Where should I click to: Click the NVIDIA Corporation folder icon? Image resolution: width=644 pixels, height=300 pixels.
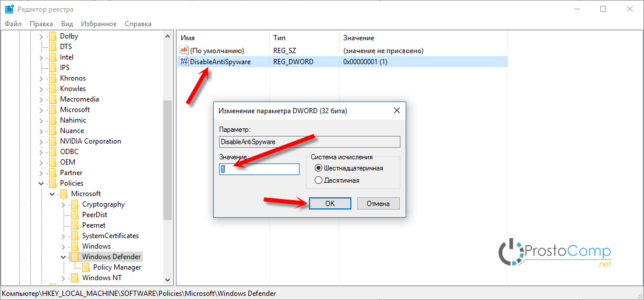pos(52,141)
